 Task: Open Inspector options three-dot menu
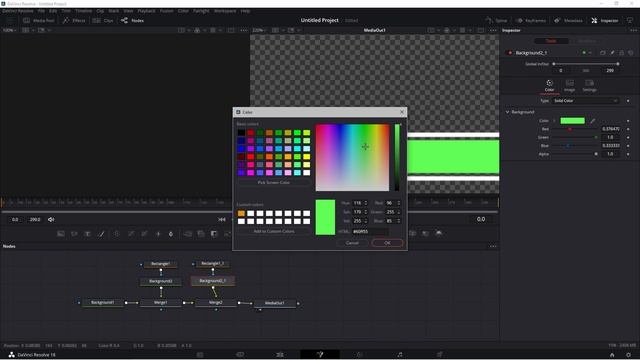tap(633, 30)
